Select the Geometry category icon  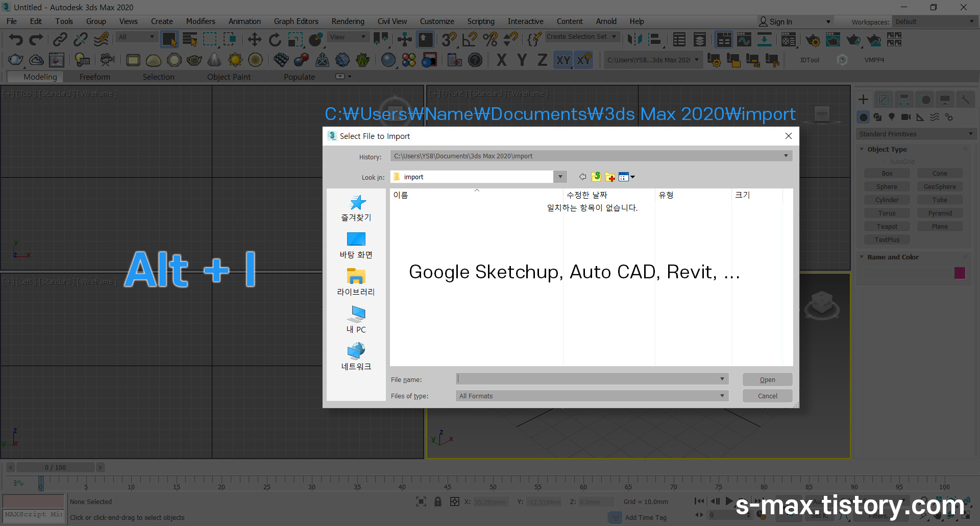click(x=863, y=117)
